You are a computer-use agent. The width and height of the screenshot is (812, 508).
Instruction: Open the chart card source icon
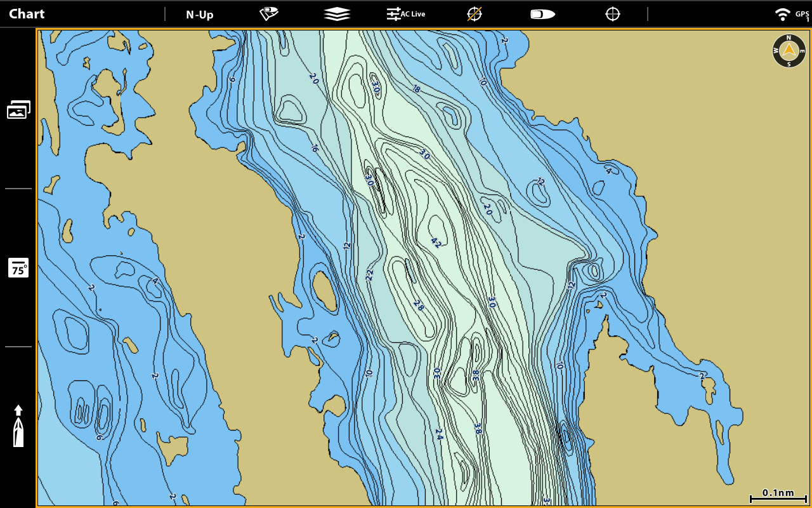coord(269,14)
